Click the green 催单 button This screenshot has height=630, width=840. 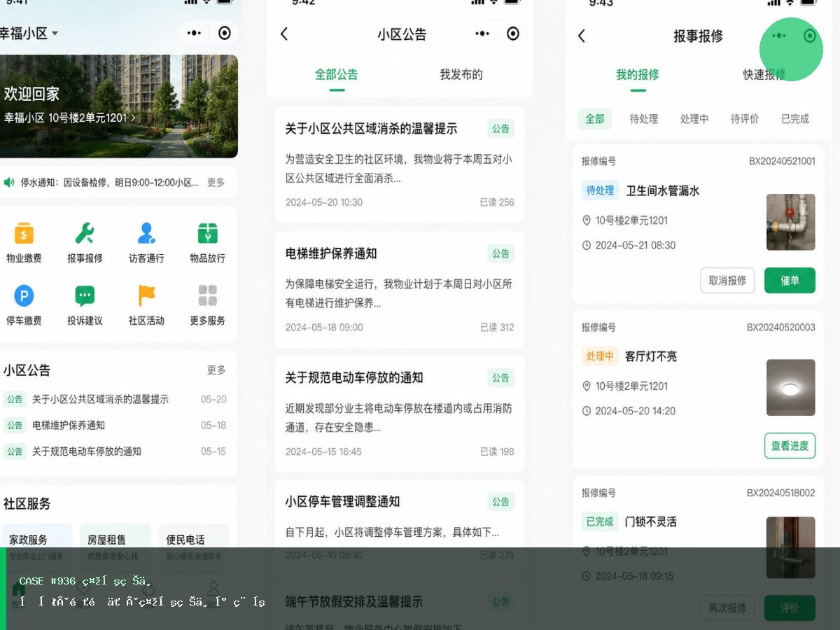pyautogui.click(x=790, y=280)
